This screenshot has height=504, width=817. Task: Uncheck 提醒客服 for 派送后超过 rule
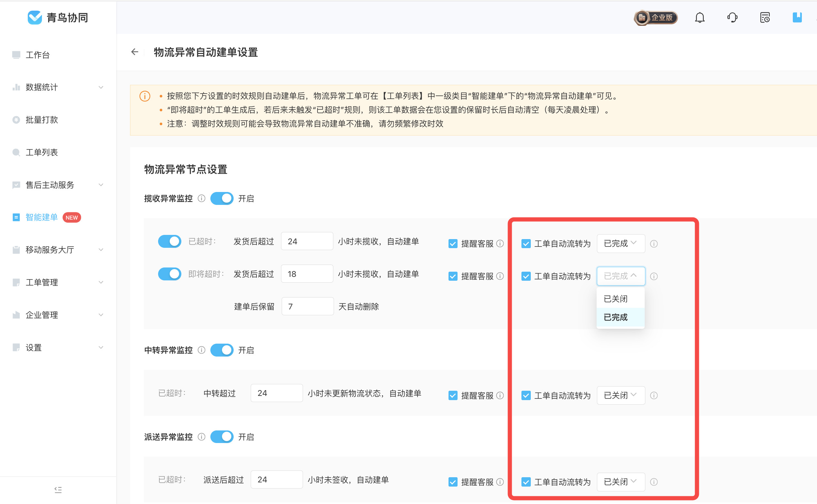453,482
